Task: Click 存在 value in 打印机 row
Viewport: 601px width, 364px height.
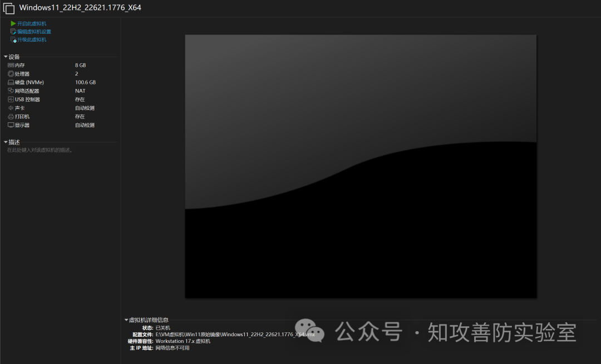Action: tap(80, 116)
